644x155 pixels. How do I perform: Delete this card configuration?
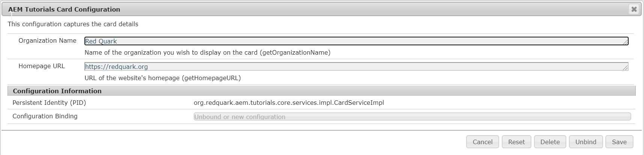550,142
